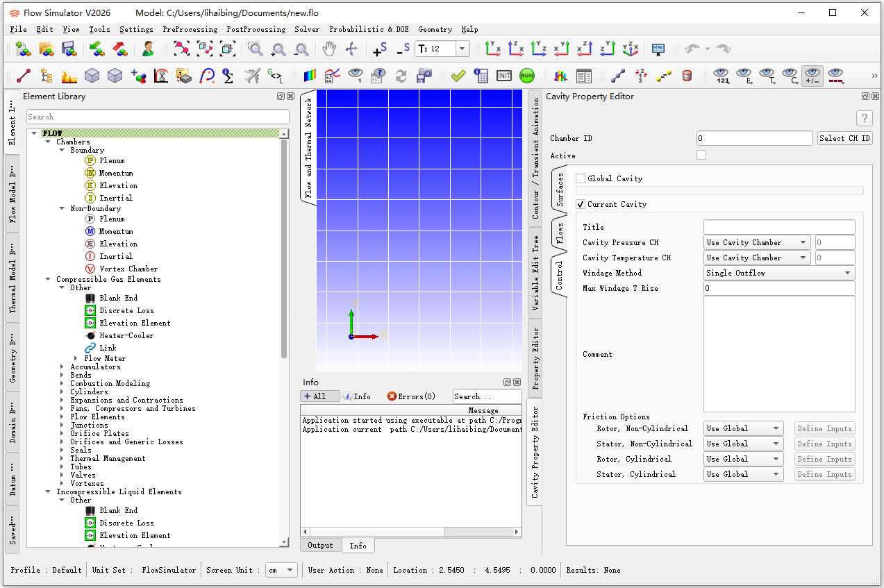This screenshot has height=588, width=884.
Task: Click inside the Element Library search field
Action: coord(158,116)
